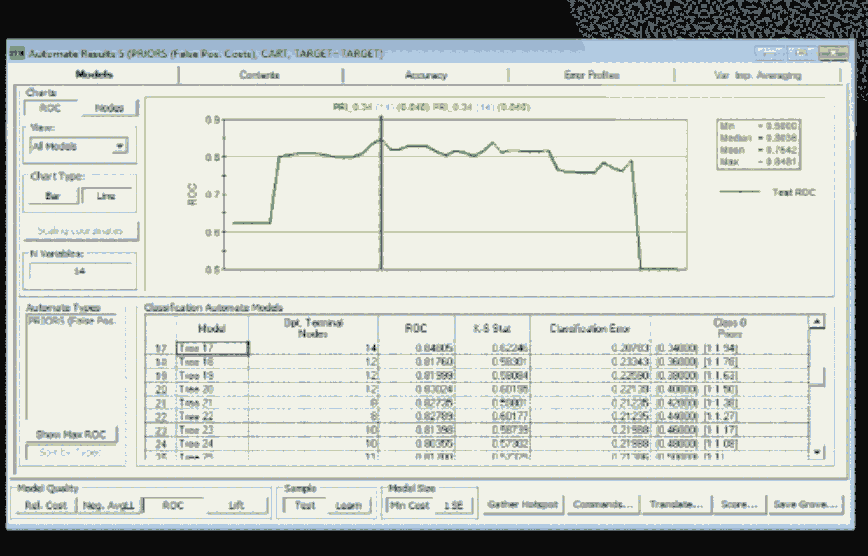This screenshot has width=868, height=556.
Task: Switch sample to Learn
Action: (x=349, y=505)
